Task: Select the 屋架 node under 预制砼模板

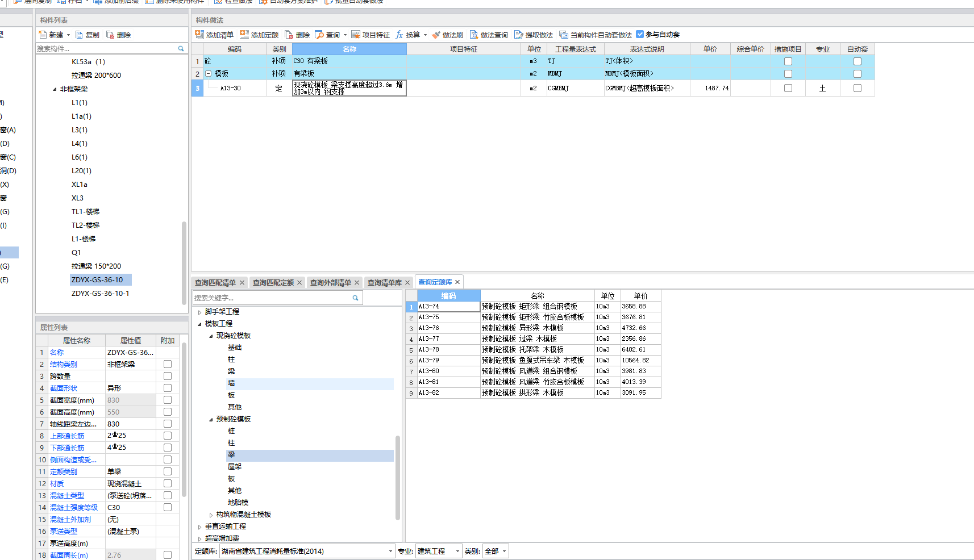Action: click(235, 466)
